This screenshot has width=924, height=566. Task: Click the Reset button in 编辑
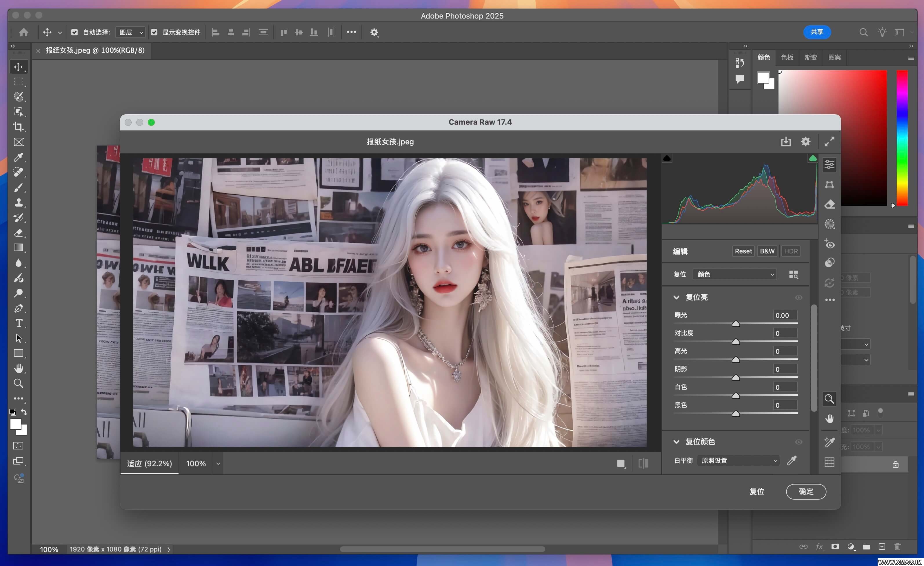[743, 251]
